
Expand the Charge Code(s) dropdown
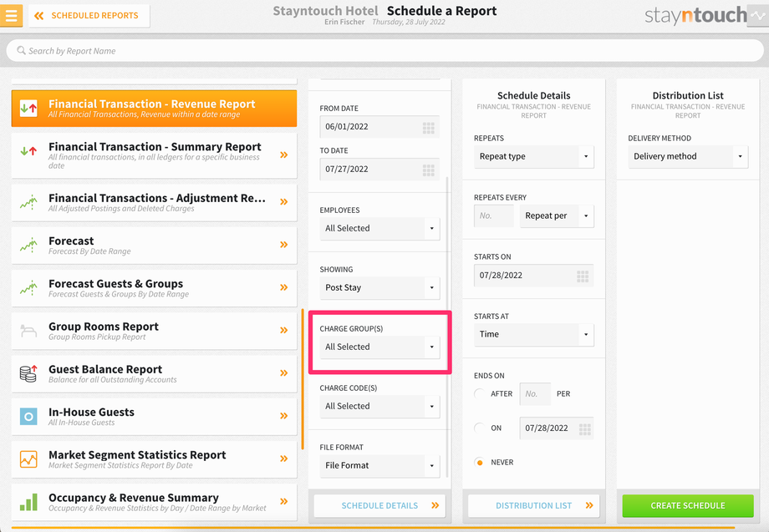[x=379, y=406]
